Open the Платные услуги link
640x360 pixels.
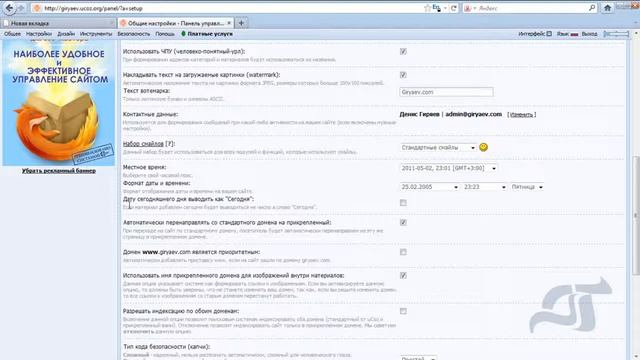(210, 34)
